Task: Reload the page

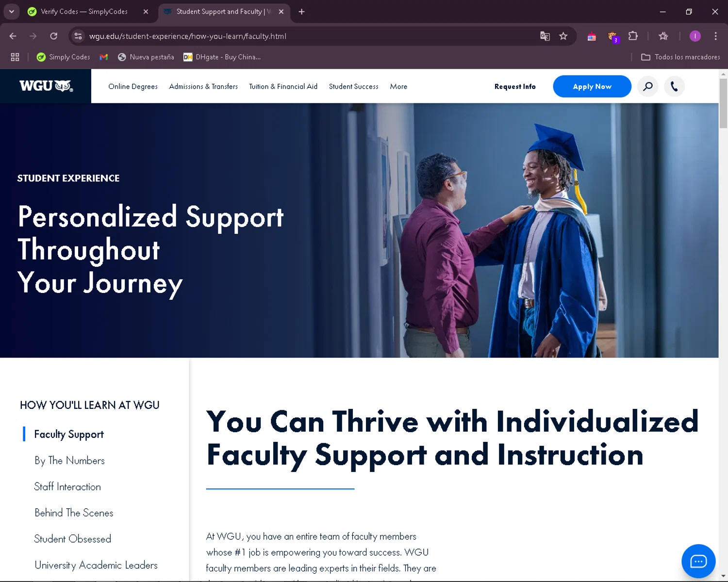Action: (x=54, y=36)
